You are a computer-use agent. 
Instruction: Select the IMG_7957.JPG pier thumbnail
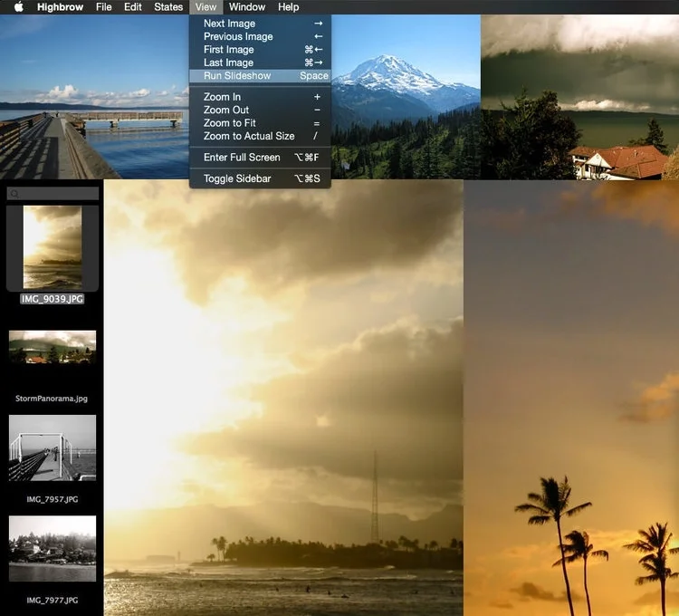pos(53,448)
